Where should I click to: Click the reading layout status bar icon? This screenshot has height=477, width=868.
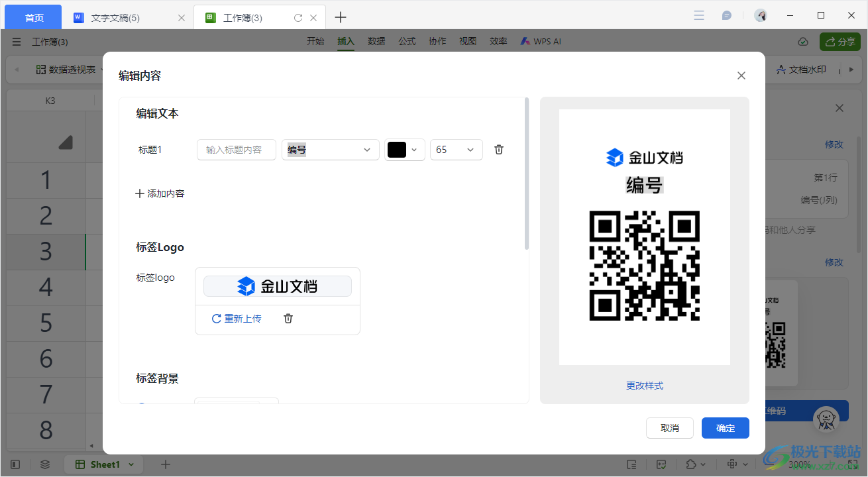[x=632, y=464]
